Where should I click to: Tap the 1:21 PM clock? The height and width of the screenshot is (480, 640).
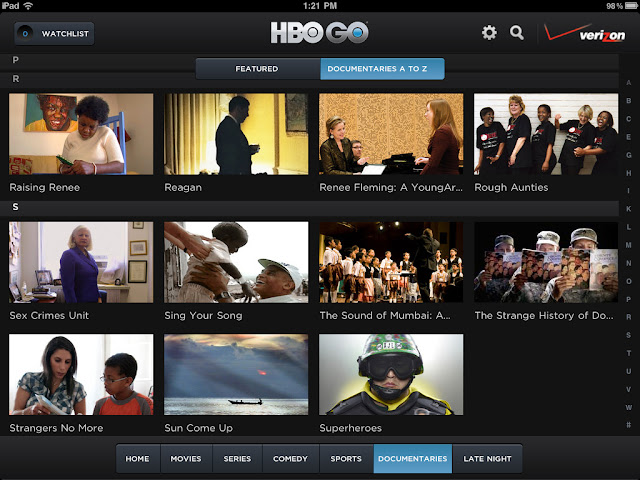coord(320,6)
